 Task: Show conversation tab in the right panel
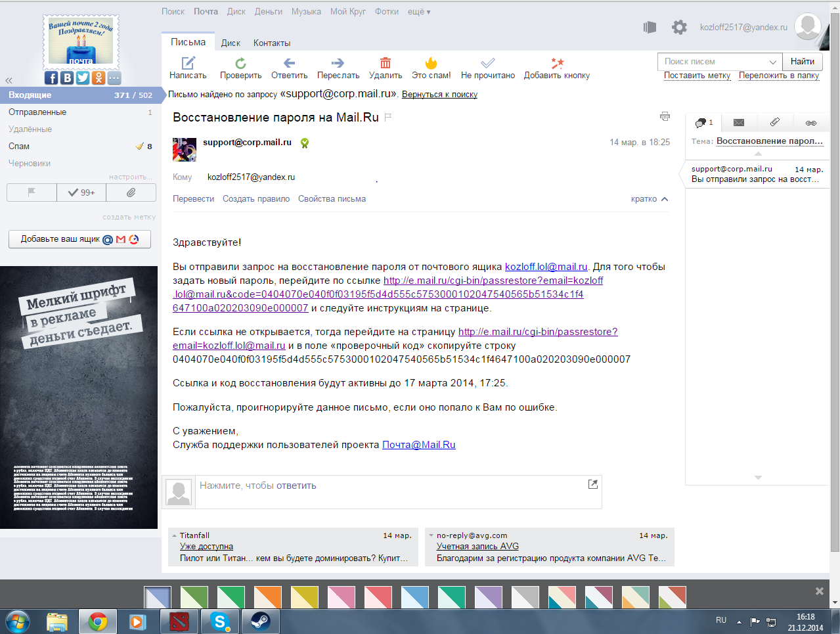pyautogui.click(x=703, y=122)
